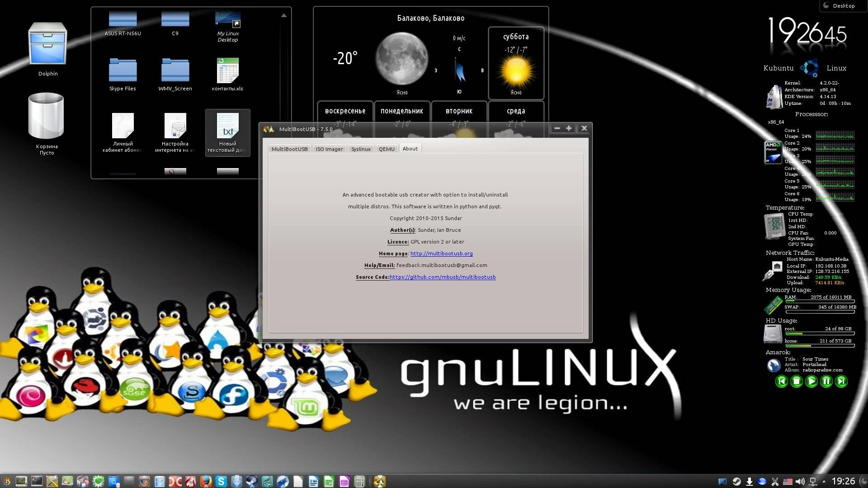Open the Dolphin file manager desktop icon

pyautogui.click(x=47, y=49)
